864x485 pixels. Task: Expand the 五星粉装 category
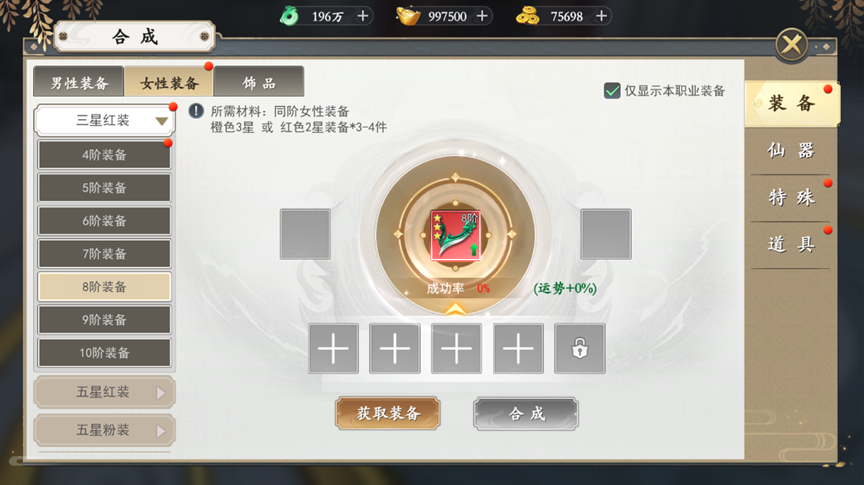click(x=105, y=430)
